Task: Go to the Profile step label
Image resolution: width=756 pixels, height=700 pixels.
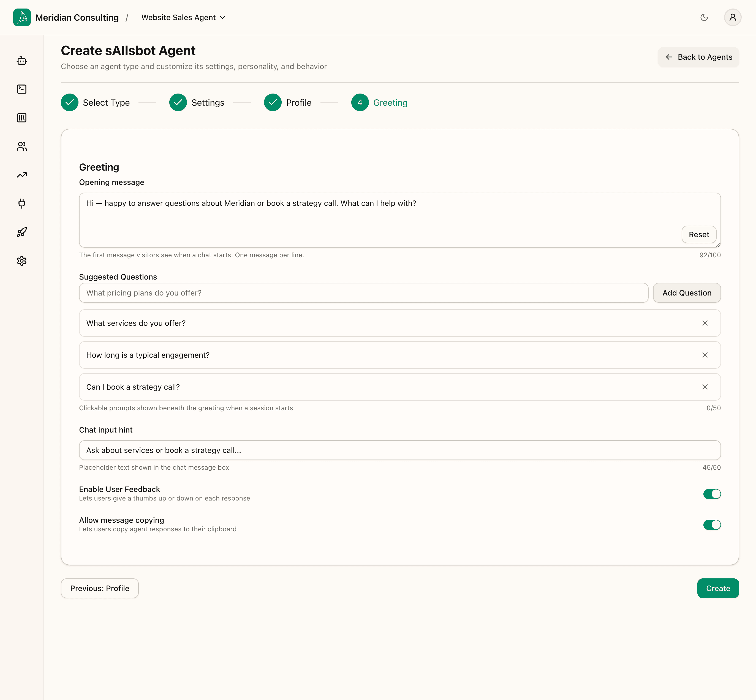Action: (x=299, y=103)
